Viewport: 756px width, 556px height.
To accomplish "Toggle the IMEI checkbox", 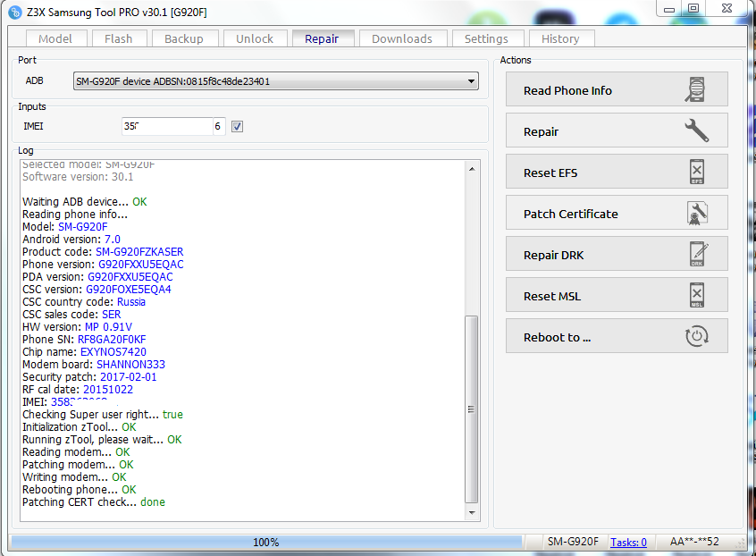I will pyautogui.click(x=237, y=126).
